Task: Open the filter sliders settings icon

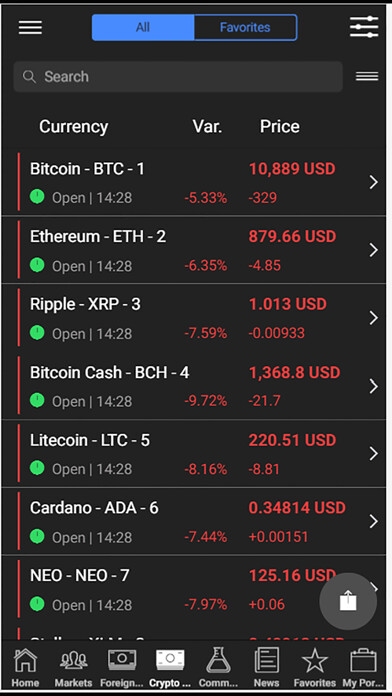Action: click(364, 27)
